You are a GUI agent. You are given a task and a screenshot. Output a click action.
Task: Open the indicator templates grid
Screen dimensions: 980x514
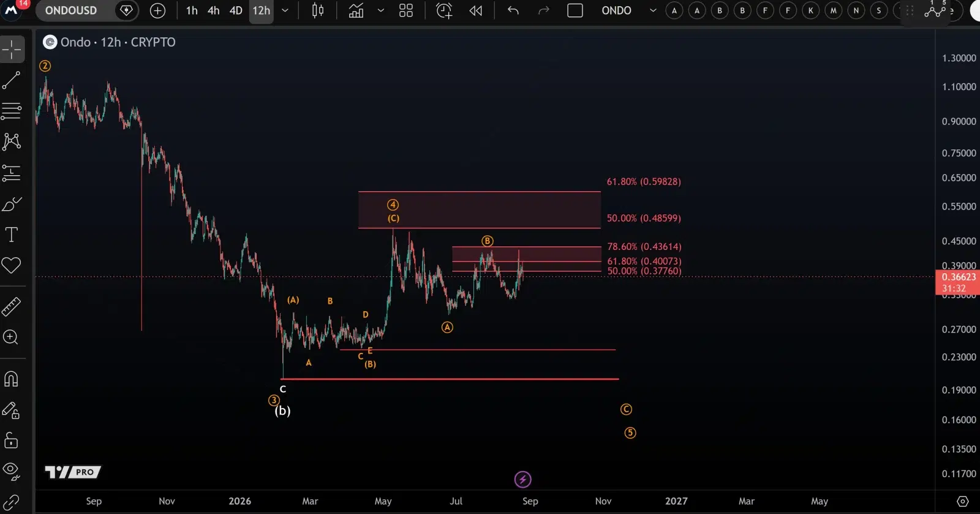(x=406, y=10)
